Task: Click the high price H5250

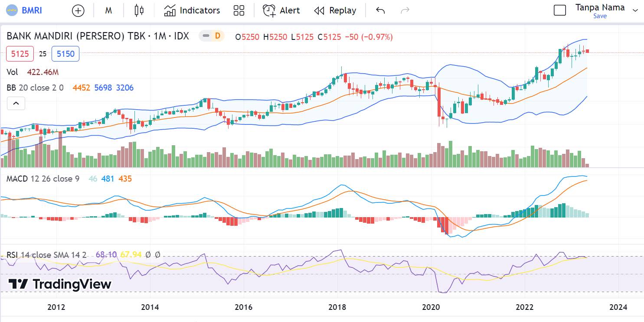Action: pyautogui.click(x=275, y=37)
